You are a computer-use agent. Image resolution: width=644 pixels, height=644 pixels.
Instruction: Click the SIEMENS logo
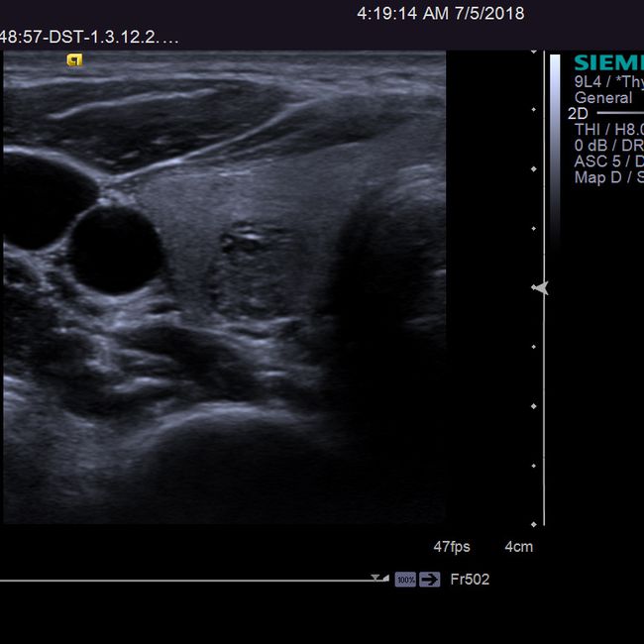coord(607,63)
